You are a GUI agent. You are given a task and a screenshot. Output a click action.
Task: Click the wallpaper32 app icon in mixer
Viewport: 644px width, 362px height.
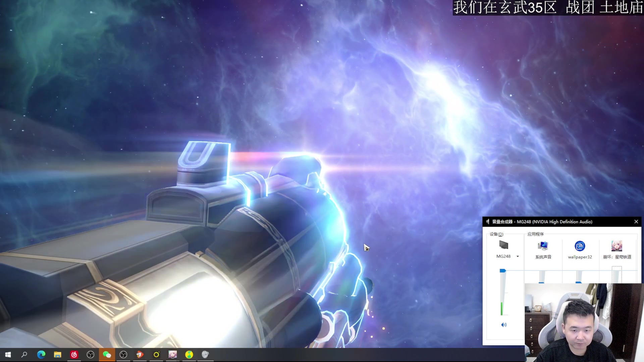580,246
